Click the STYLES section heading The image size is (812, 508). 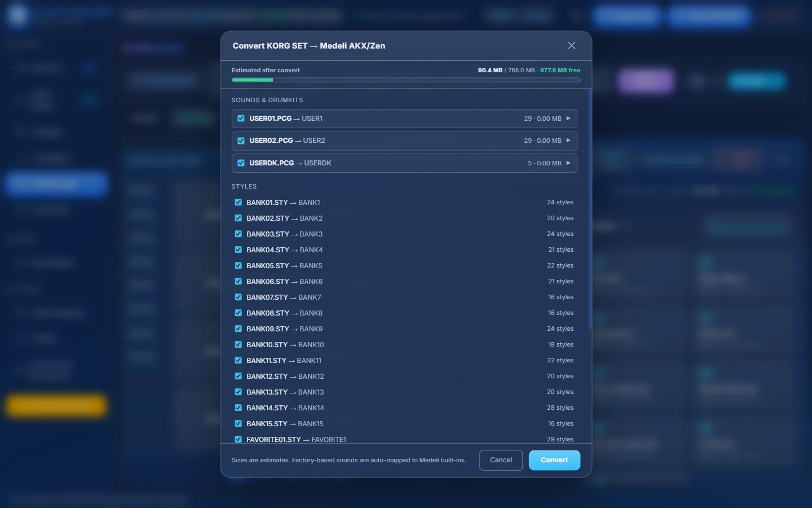244,186
